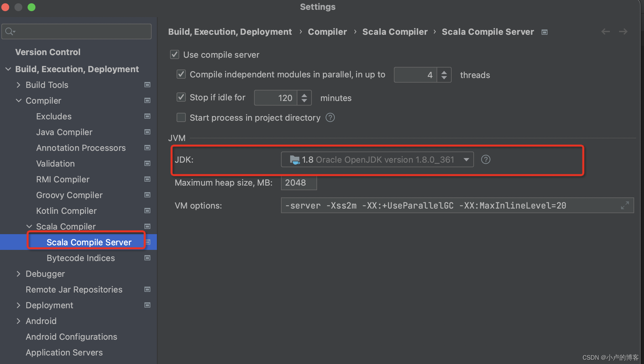
Task: Toggle Use compile server checkbox
Action: click(x=176, y=54)
